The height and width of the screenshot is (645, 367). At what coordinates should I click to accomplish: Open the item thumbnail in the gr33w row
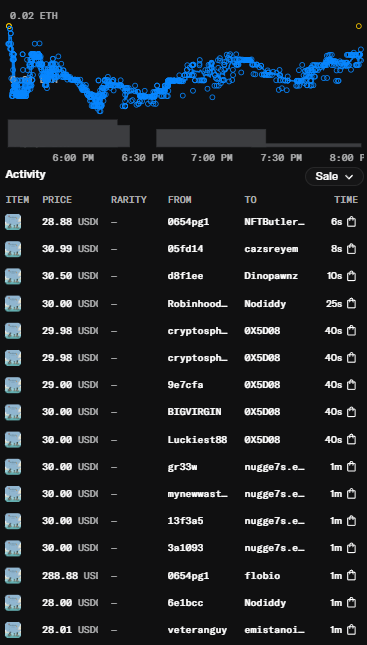tap(13, 467)
